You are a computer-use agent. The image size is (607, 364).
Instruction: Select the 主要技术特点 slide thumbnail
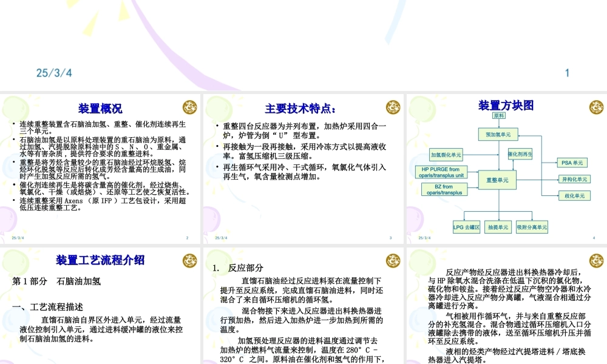click(303, 169)
